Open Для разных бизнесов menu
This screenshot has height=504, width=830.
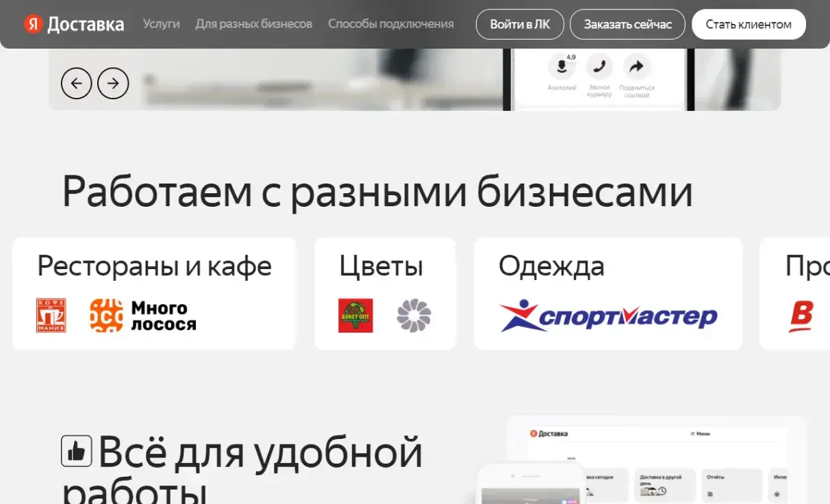pyautogui.click(x=254, y=24)
